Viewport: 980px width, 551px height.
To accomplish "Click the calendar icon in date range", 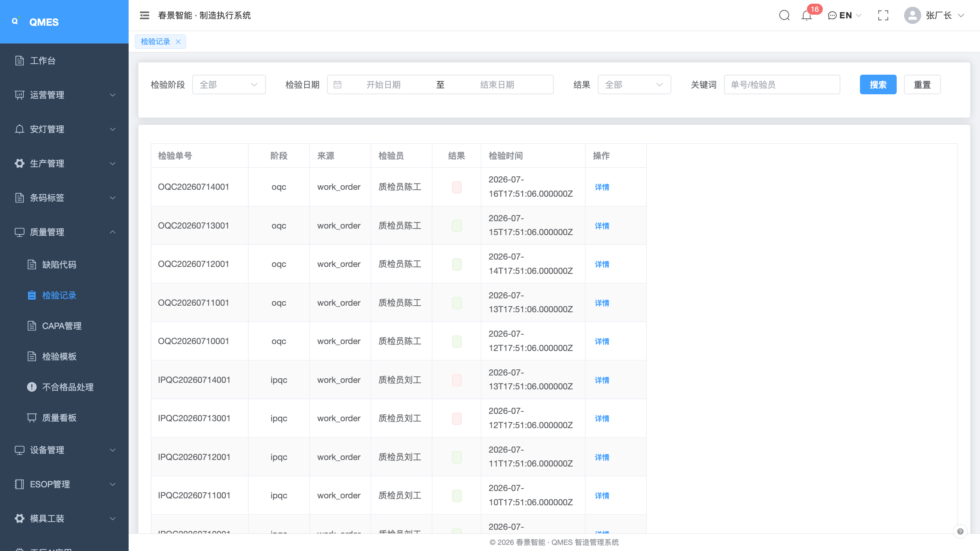I will coord(337,84).
